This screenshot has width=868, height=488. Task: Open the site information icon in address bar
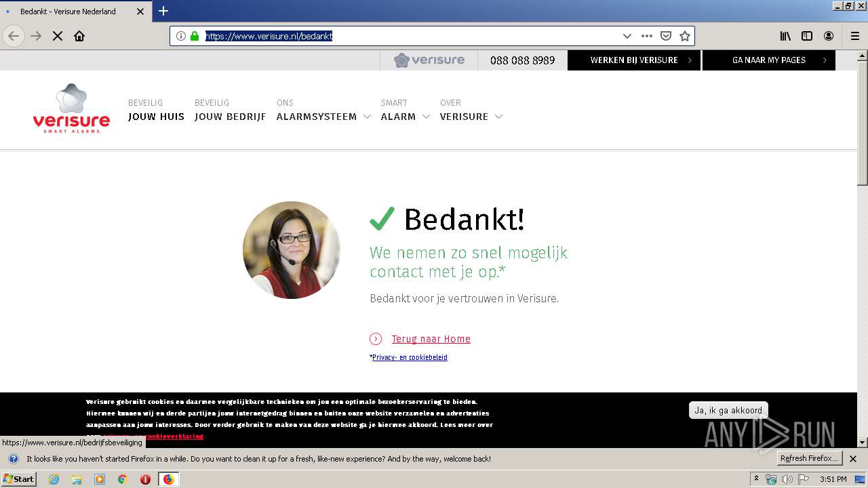(181, 36)
